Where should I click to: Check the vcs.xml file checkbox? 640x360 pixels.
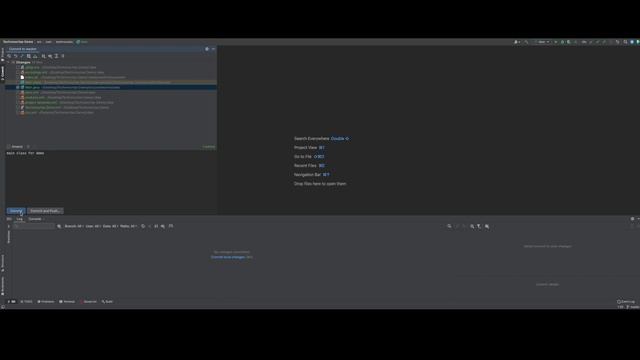coord(18,112)
